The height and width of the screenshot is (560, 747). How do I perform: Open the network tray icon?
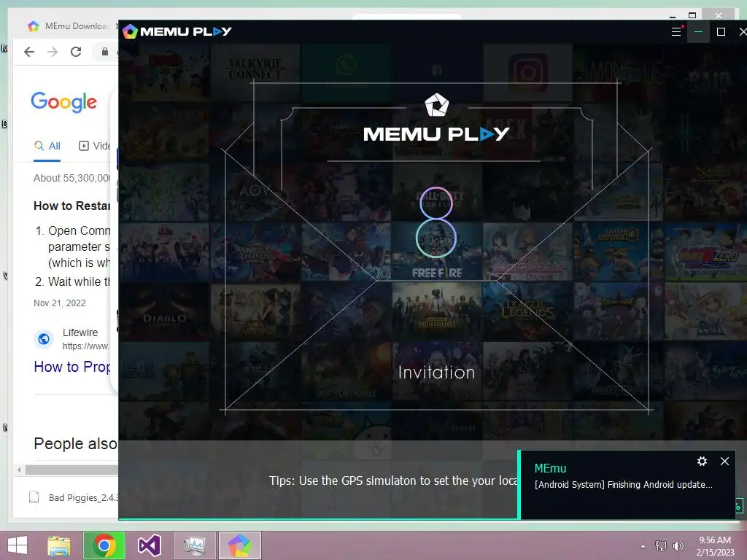click(661, 545)
